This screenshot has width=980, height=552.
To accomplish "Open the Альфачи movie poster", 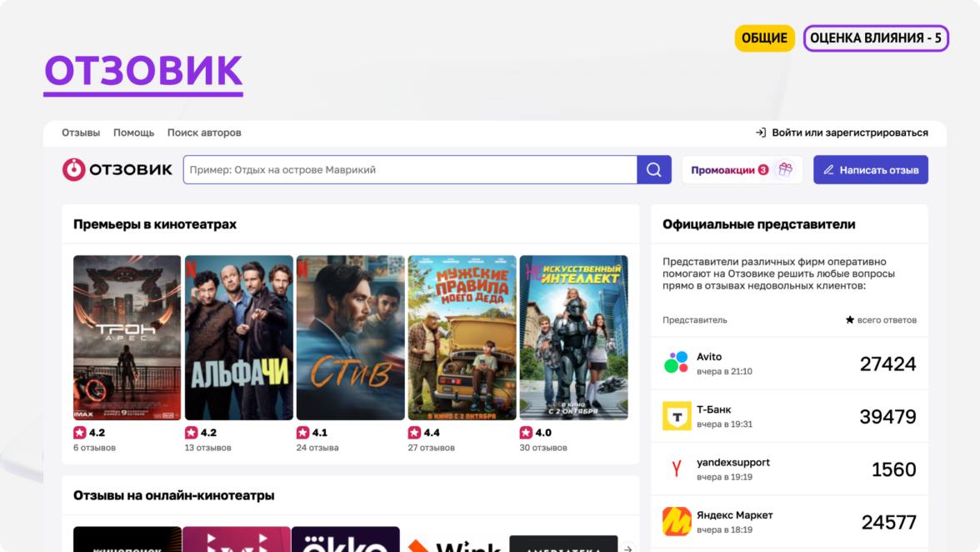I will [238, 337].
